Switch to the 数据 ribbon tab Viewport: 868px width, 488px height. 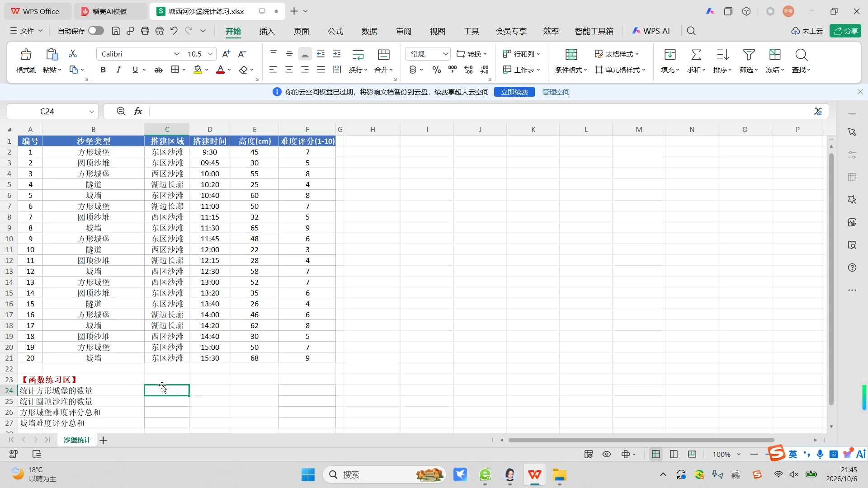pyautogui.click(x=369, y=31)
